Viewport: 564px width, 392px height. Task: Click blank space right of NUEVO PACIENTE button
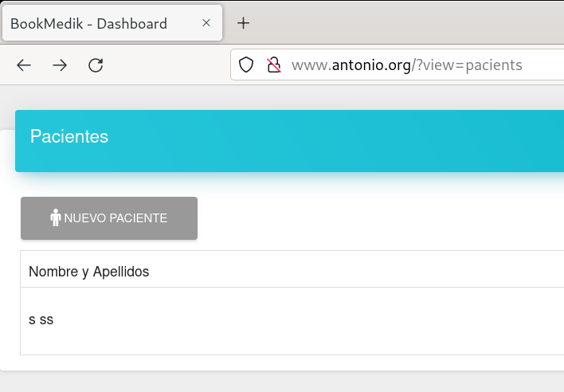pyautogui.click(x=358, y=218)
